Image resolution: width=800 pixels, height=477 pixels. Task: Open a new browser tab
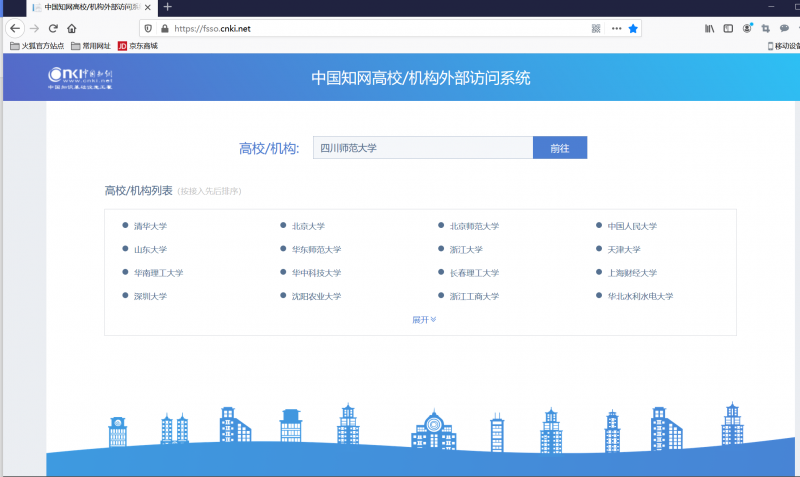pyautogui.click(x=167, y=7)
